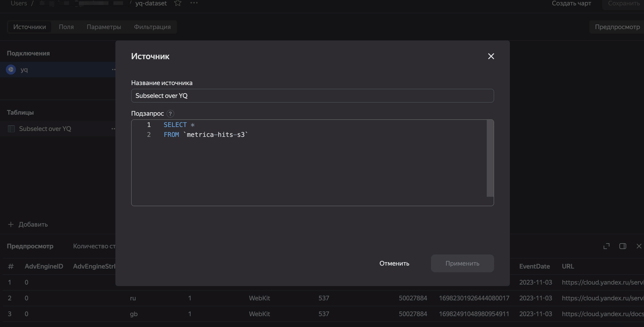This screenshot has height=327, width=644.
Task: Click the yq connection icon
Action: tap(11, 70)
